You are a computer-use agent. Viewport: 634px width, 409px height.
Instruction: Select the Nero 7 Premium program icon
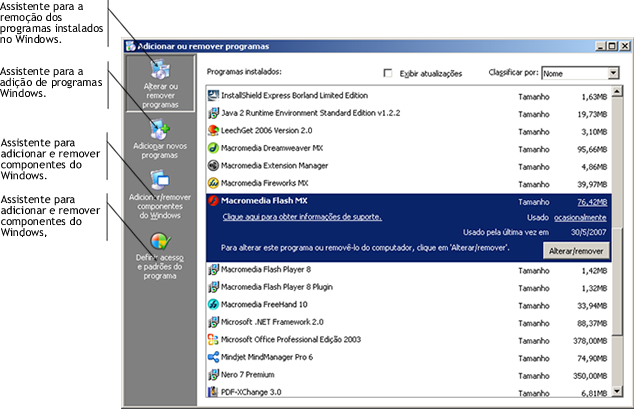tap(213, 375)
